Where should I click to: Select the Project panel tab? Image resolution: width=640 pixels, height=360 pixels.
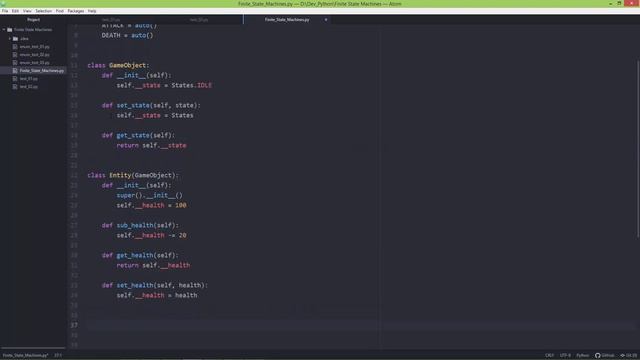pyautogui.click(x=33, y=20)
